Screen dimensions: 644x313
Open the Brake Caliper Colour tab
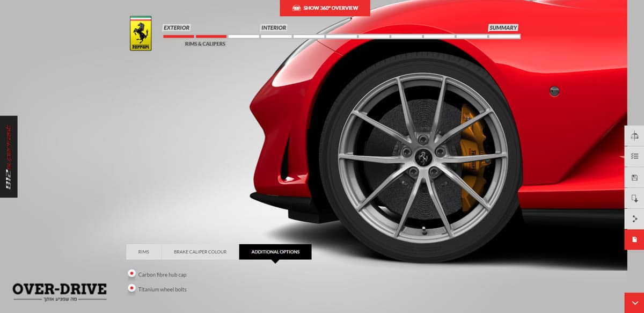point(200,252)
